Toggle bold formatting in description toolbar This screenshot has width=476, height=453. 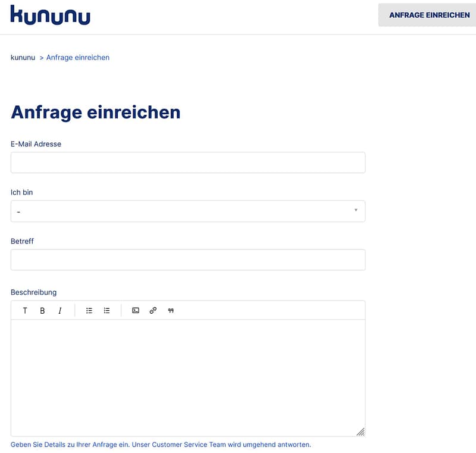42,311
